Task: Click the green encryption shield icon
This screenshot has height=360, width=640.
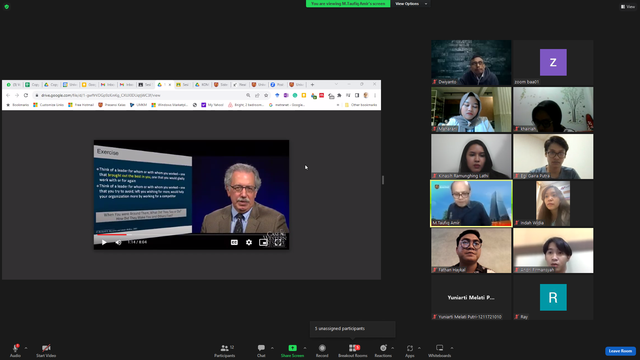Action: click(7, 7)
